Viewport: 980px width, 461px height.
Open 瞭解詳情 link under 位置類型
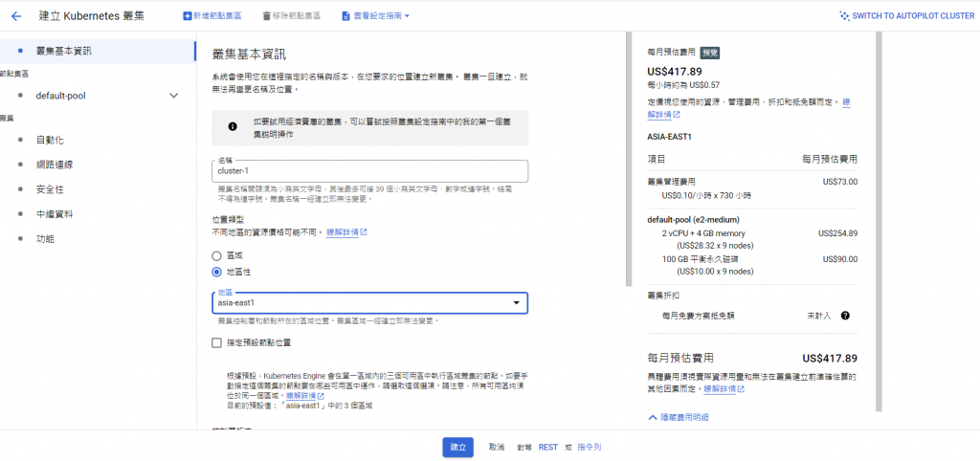pyautogui.click(x=346, y=232)
